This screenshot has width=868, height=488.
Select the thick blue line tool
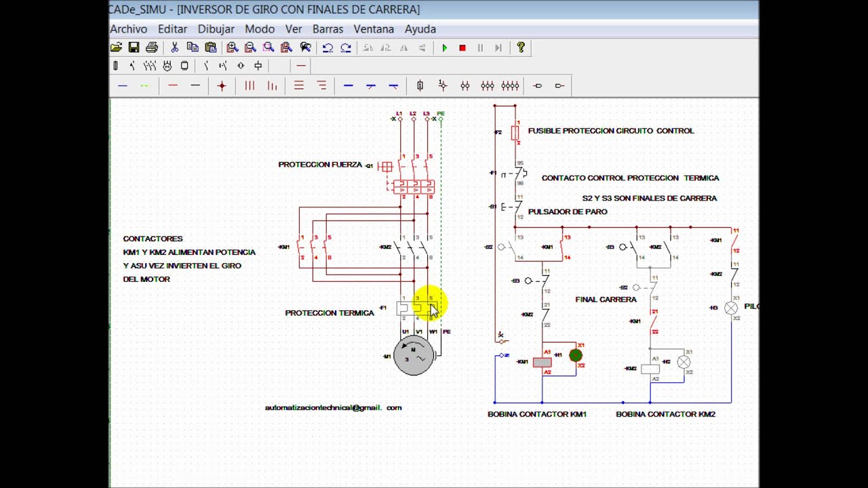point(349,85)
